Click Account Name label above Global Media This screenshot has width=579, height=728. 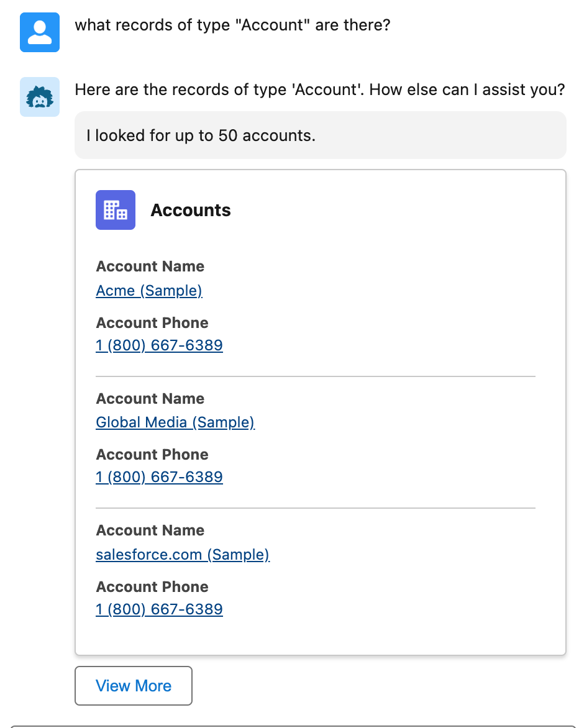[x=150, y=398]
